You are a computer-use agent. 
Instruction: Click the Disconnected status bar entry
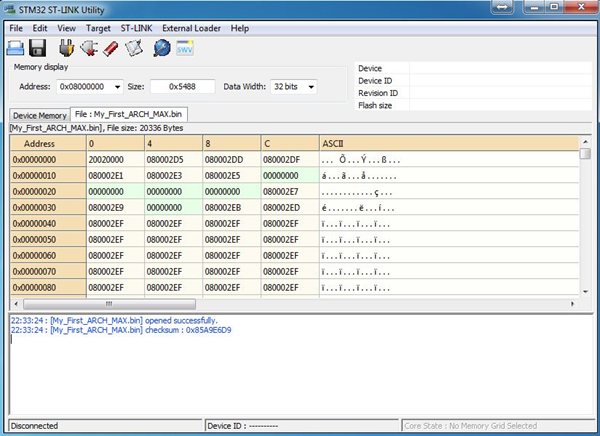(105, 426)
